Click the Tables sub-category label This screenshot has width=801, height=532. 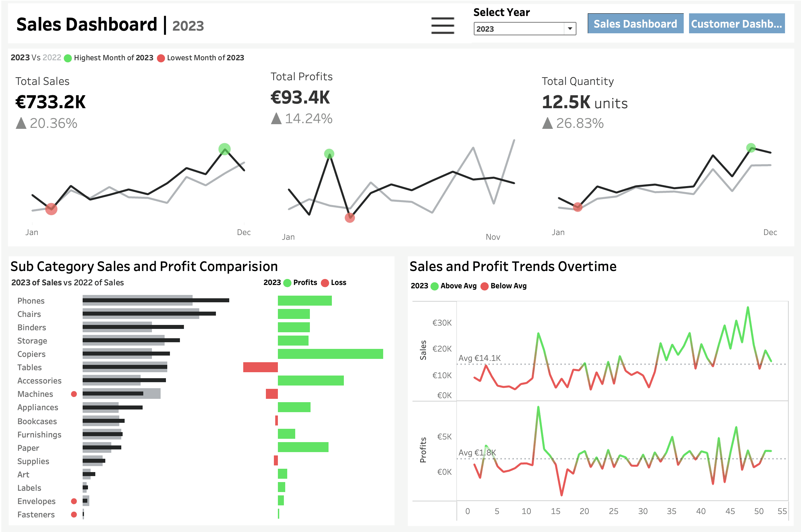pos(30,368)
